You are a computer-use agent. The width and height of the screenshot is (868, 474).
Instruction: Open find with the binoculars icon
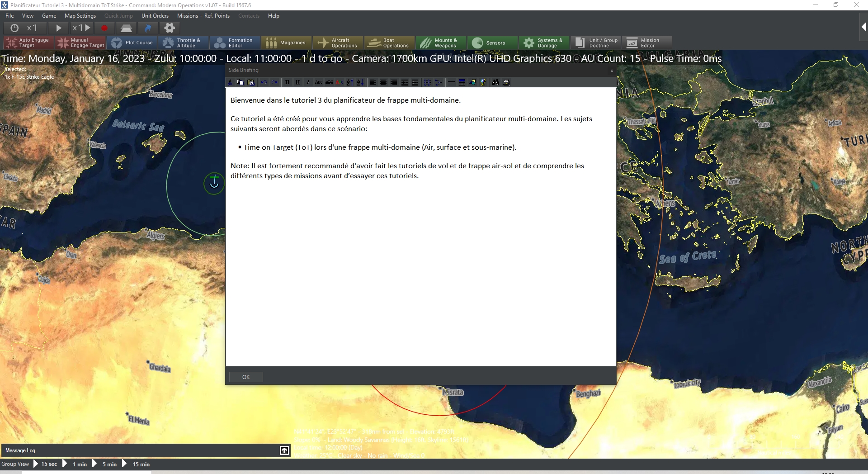tap(495, 82)
